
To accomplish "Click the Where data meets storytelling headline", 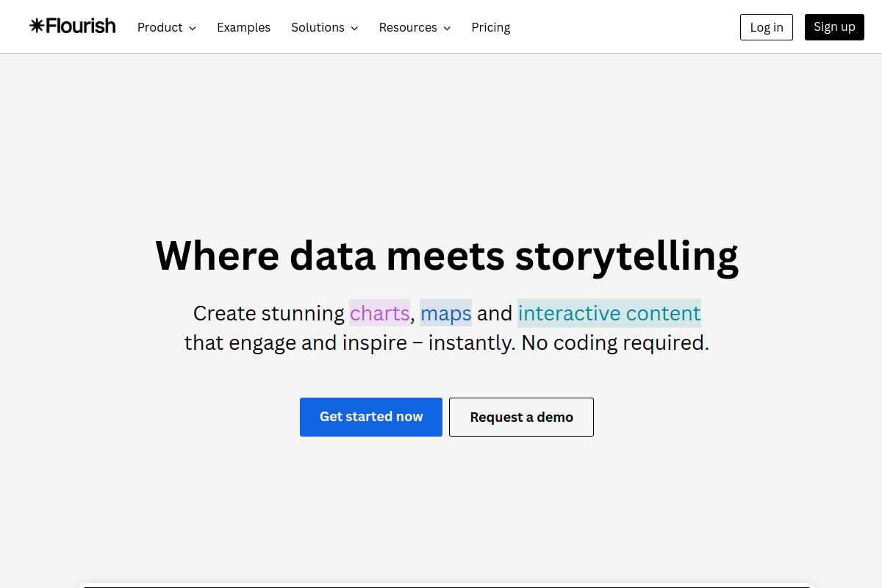I will [x=447, y=256].
